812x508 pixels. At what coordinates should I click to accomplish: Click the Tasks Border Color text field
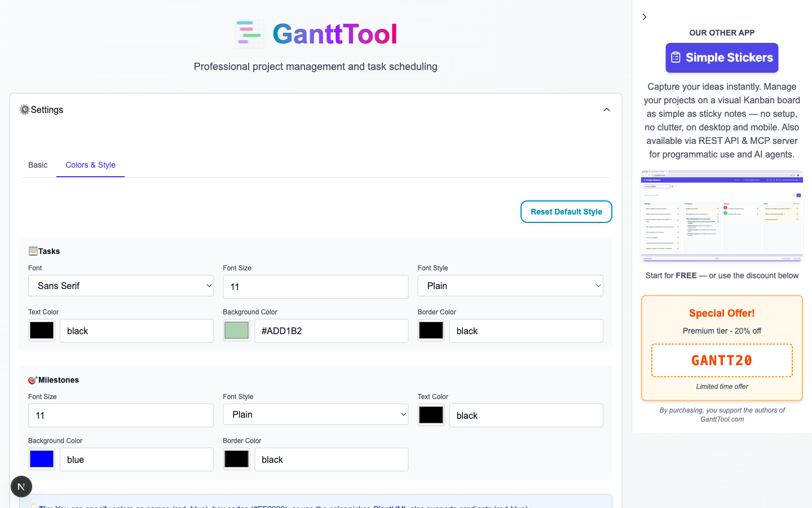tap(526, 331)
